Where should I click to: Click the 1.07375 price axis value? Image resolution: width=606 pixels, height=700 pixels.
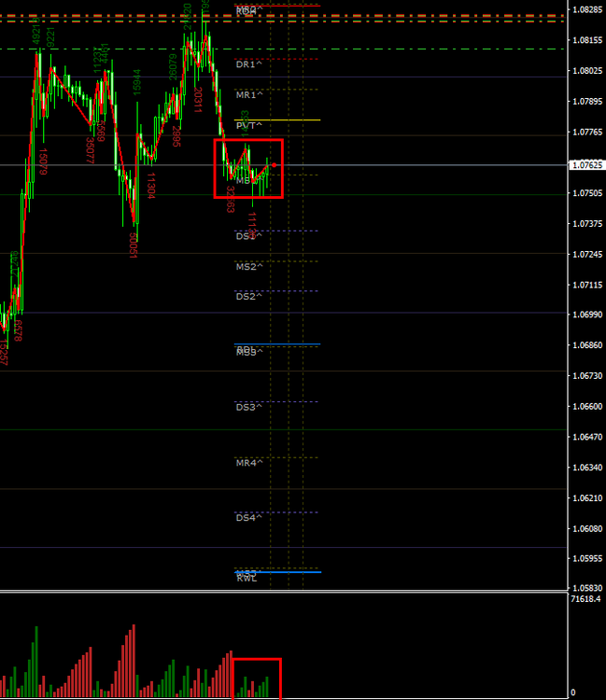click(587, 224)
